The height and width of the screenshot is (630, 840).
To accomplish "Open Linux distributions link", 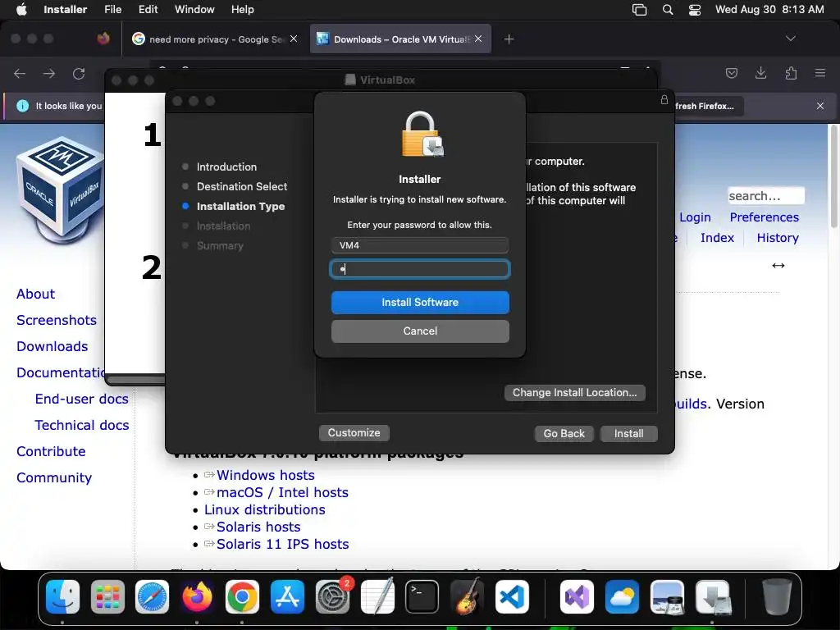I will tap(265, 509).
